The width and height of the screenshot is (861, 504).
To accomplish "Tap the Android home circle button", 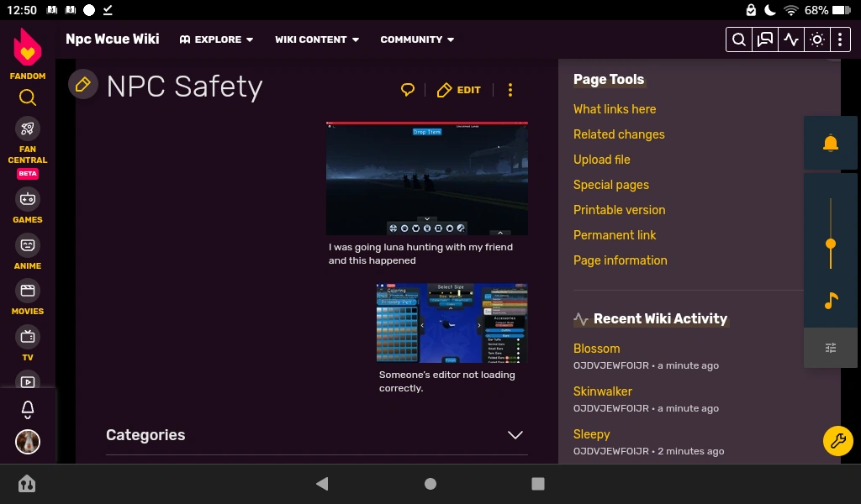I will [x=430, y=484].
